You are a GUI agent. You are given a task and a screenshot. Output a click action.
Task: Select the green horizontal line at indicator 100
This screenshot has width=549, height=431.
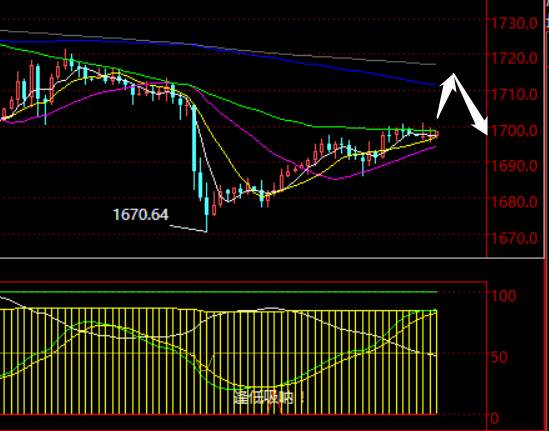click(219, 292)
